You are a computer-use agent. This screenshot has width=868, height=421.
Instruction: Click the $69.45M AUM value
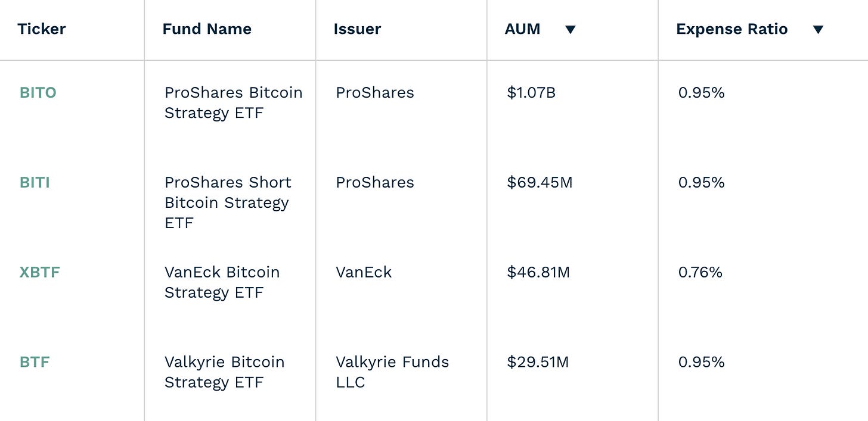540,182
